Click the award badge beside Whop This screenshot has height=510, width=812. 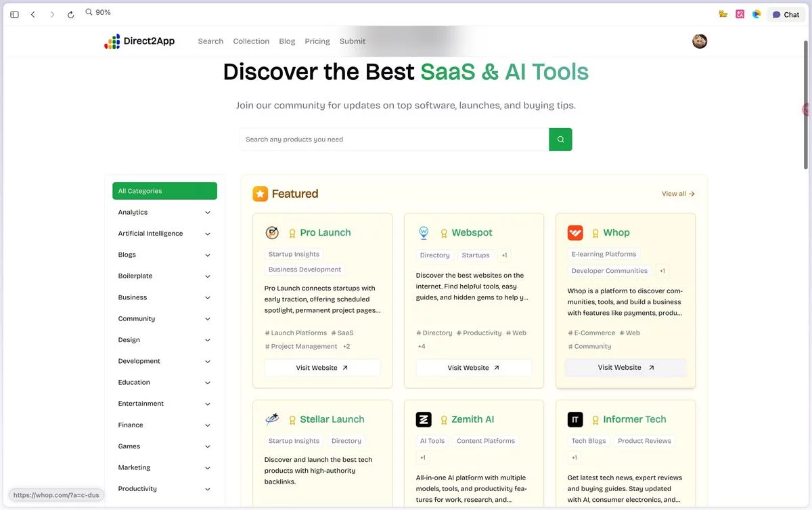595,233
